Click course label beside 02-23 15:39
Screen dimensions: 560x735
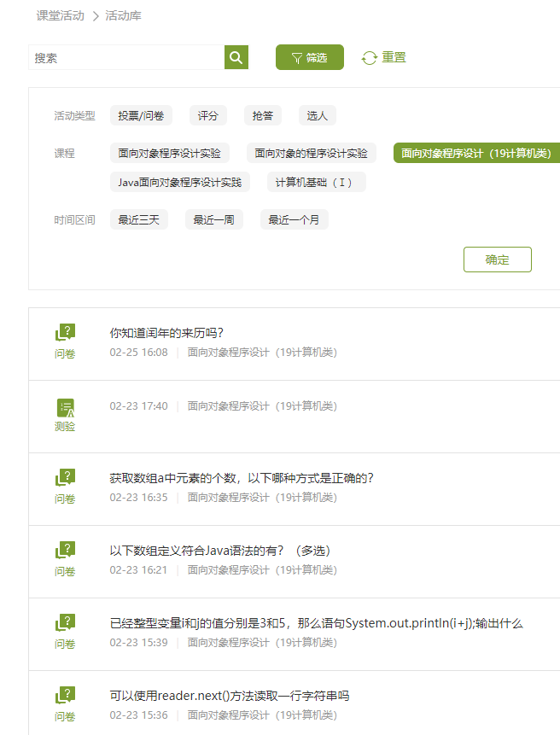pyautogui.click(x=262, y=642)
